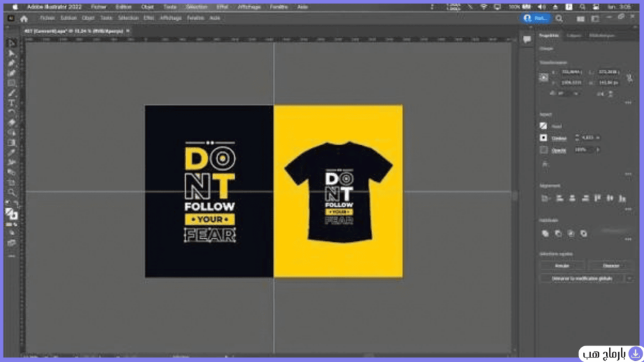644x362 pixels.
Task: Select the Eraser tool
Action: click(11, 123)
